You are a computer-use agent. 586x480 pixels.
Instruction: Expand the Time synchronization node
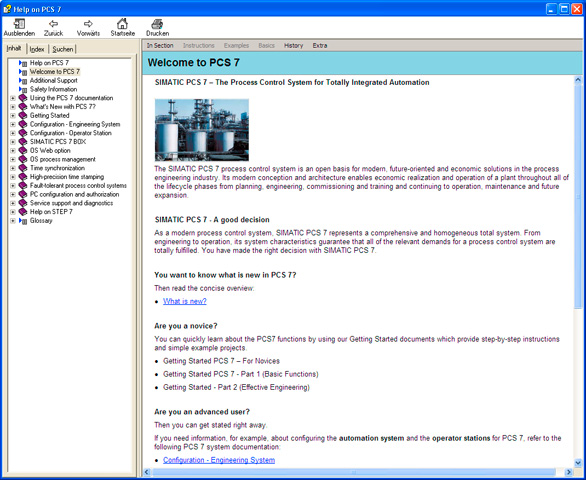click(13, 168)
